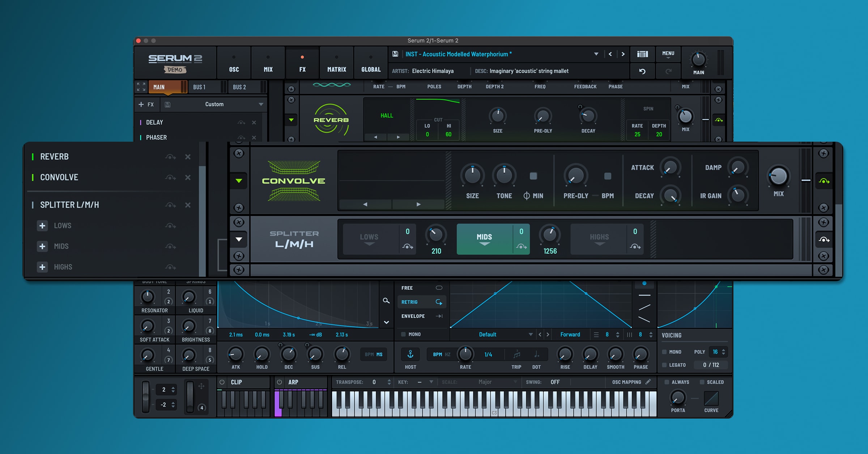
Task: Enable the MONO checkbox in voicing
Action: tap(664, 352)
